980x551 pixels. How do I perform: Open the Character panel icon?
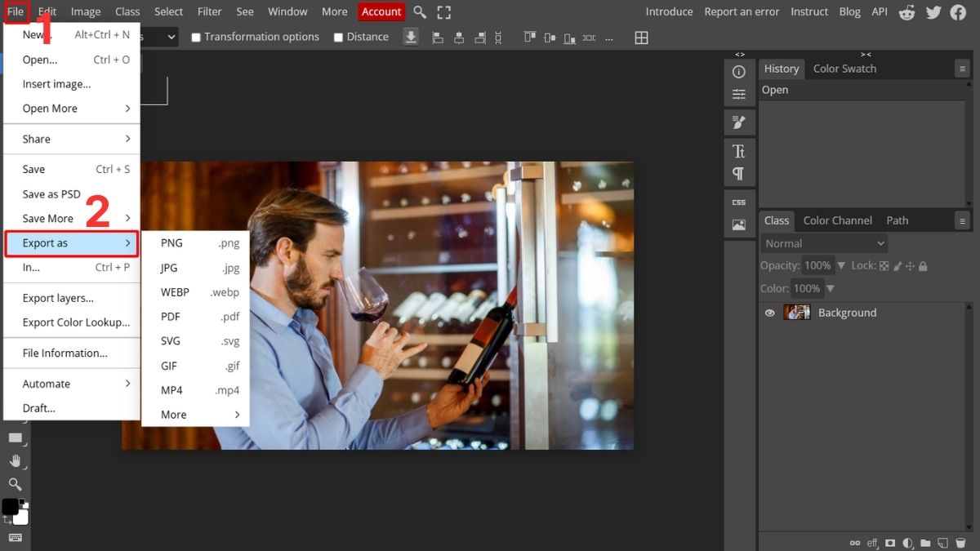pyautogui.click(x=739, y=151)
